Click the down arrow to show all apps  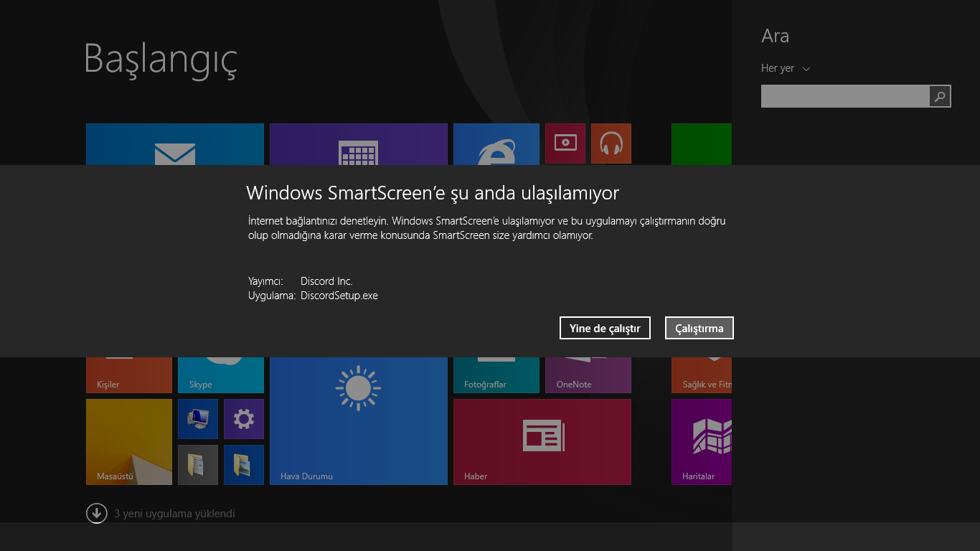coord(97,514)
